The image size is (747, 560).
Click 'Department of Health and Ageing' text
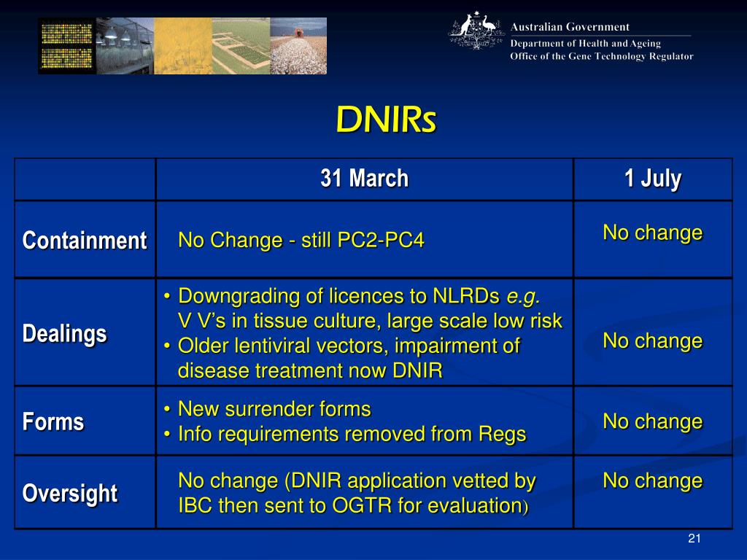(x=586, y=44)
